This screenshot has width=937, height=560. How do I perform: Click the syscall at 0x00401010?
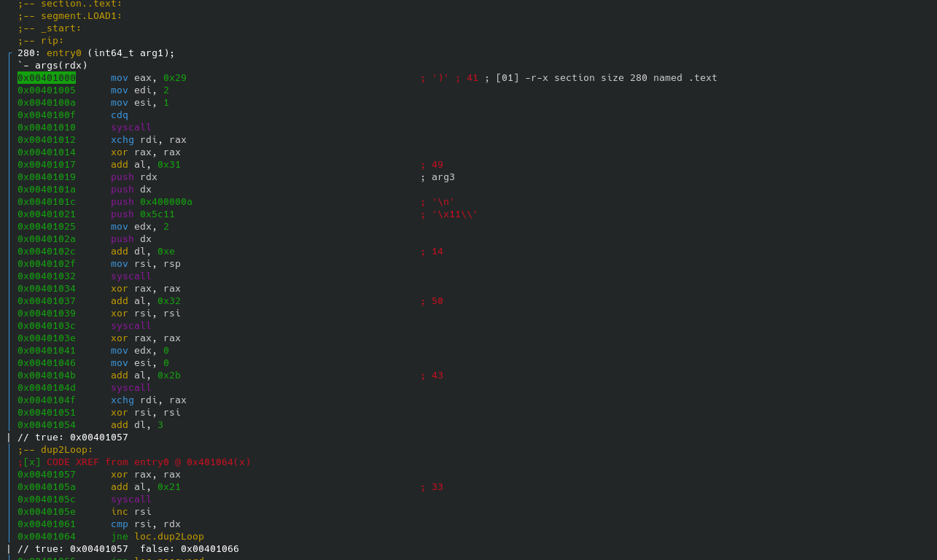click(131, 127)
